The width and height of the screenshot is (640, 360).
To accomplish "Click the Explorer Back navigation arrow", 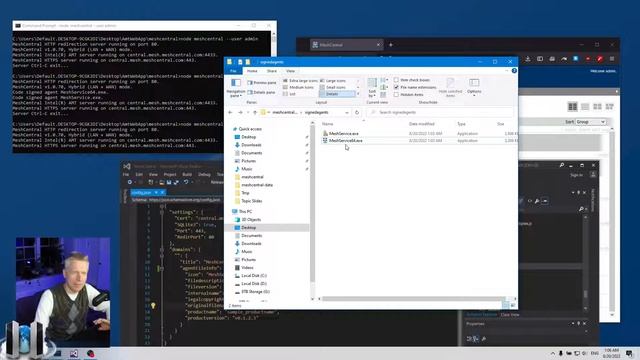I will [x=230, y=112].
